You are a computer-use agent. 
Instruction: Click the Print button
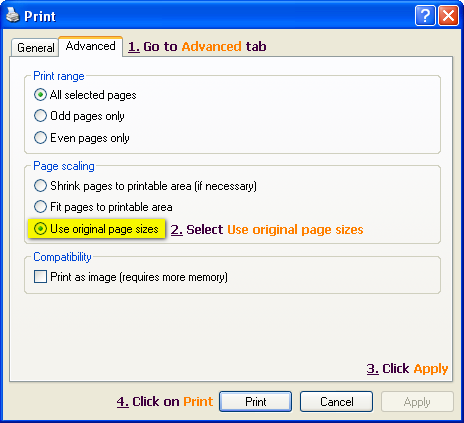[x=256, y=402]
